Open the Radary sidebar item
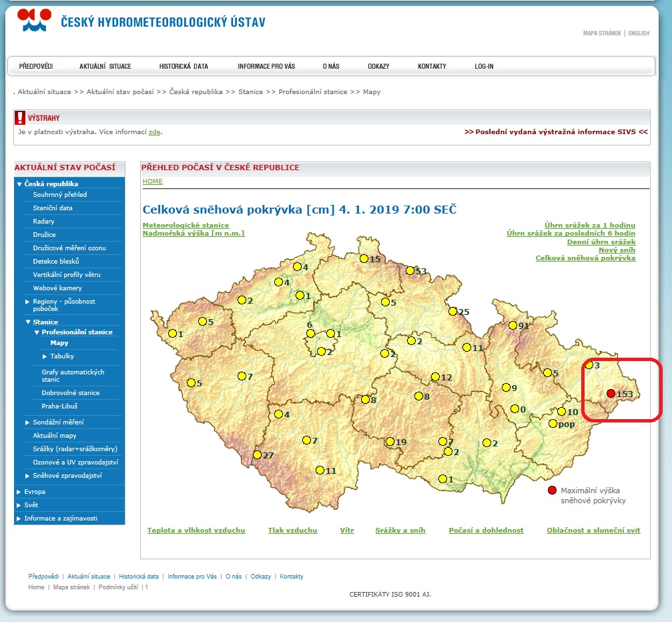The width and height of the screenshot is (672, 622). click(43, 222)
